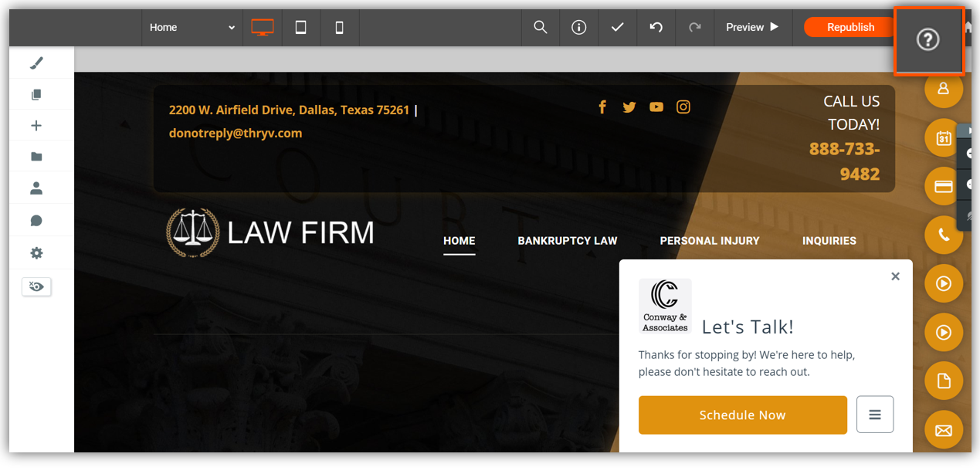Select Bankruptcy Law navigation item
Image resolution: width=980 pixels, height=474 pixels.
[x=567, y=241]
